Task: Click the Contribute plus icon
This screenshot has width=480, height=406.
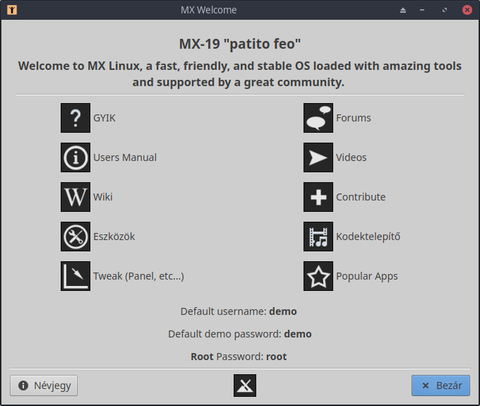Action: tap(318, 197)
